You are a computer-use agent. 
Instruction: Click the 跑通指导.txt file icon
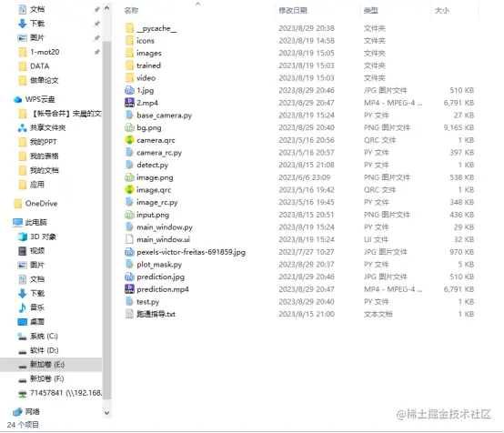tap(129, 314)
